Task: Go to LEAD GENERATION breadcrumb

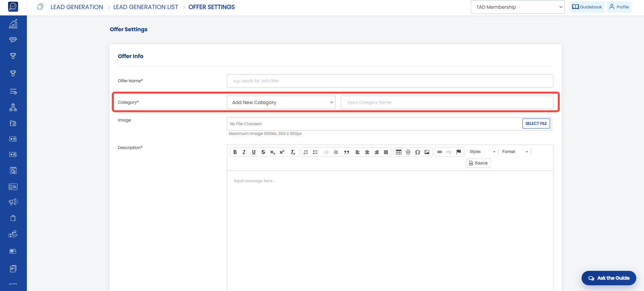Action: click(77, 7)
